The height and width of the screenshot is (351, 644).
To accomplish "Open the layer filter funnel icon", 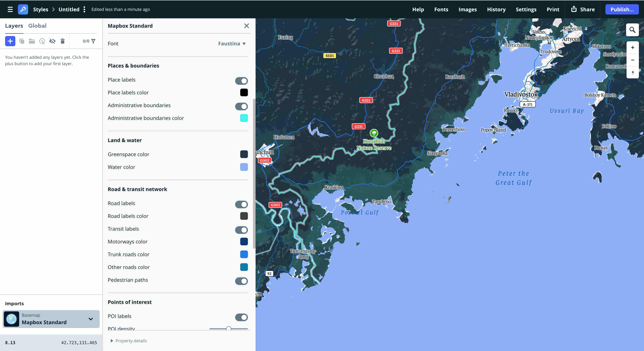I will pyautogui.click(x=93, y=41).
